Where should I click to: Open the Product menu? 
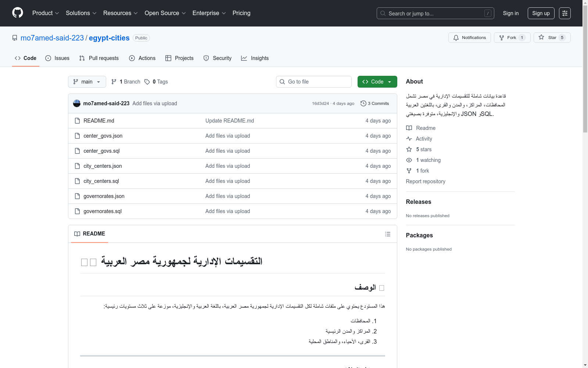(46, 13)
